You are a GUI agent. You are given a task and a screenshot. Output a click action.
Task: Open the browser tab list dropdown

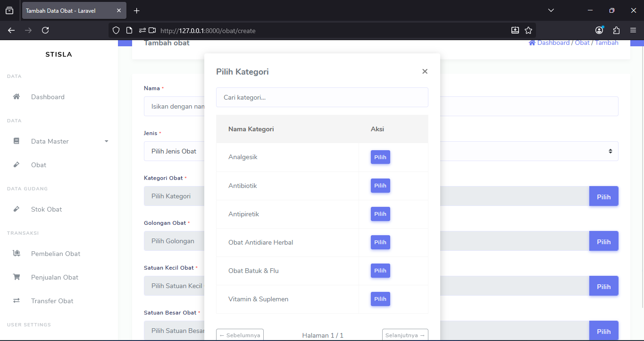point(551,10)
